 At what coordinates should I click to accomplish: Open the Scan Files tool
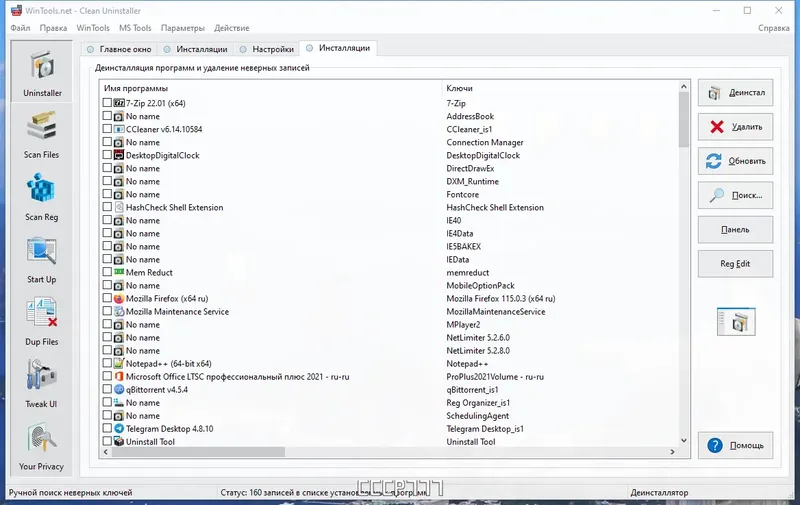[x=42, y=135]
